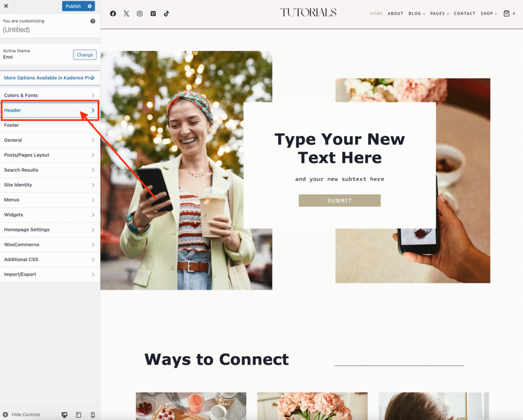Open the Additional CSS panel

tap(50, 259)
